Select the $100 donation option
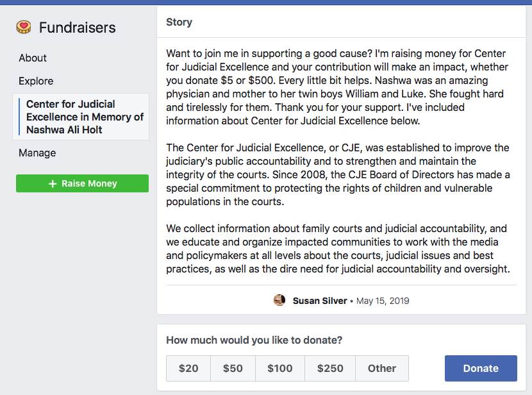The width and height of the screenshot is (532, 395). coord(279,368)
